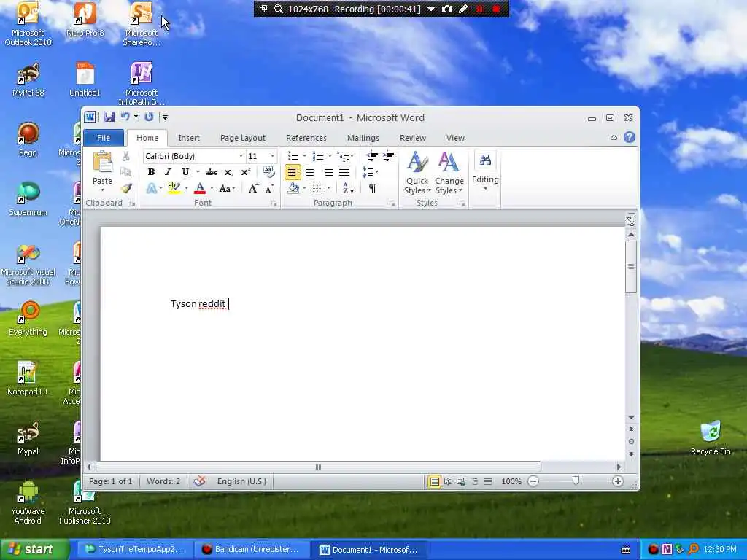Justify the paragraph text
Screen dimensions: 747x560
click(x=344, y=172)
